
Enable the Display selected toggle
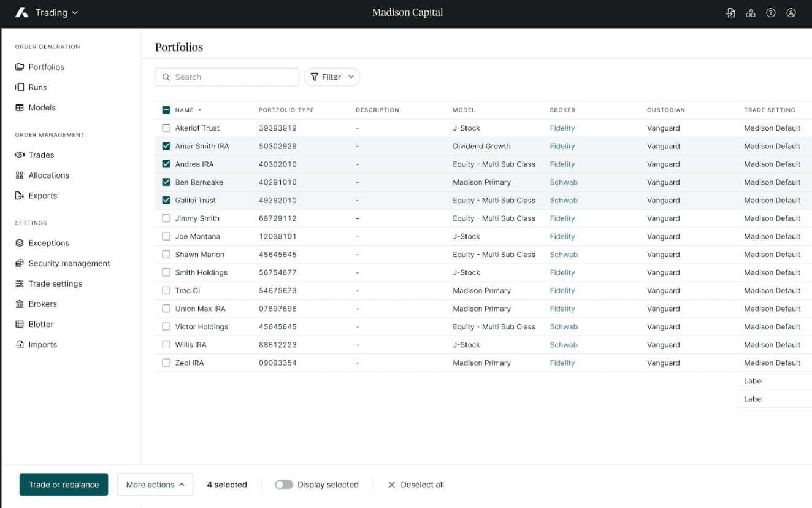point(283,485)
